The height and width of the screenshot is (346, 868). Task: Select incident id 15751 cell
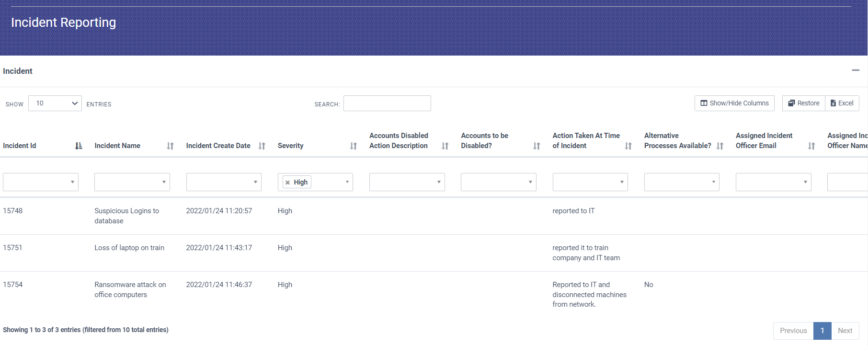click(x=13, y=248)
